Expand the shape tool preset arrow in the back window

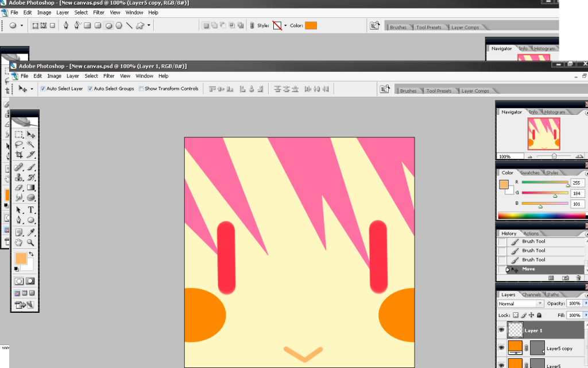tap(22, 25)
